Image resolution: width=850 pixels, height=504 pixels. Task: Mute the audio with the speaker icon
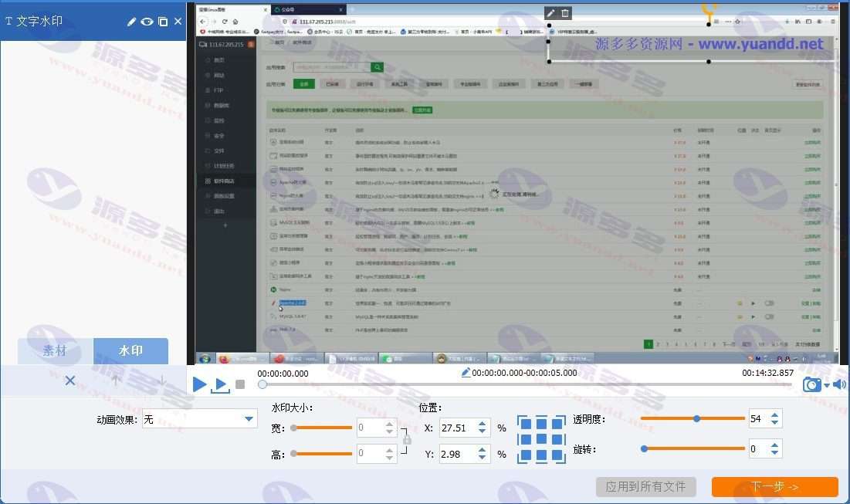coord(839,384)
